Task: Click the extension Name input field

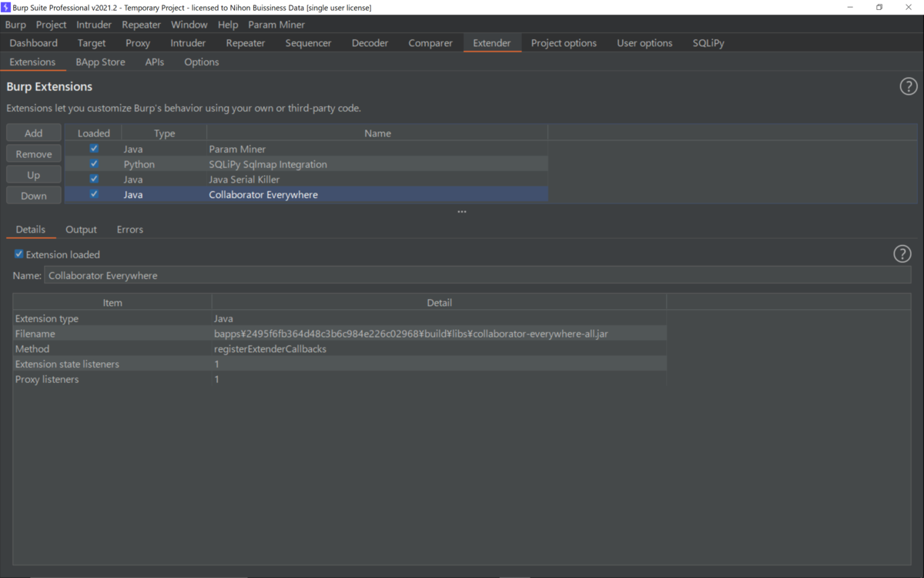Action: 477,275
